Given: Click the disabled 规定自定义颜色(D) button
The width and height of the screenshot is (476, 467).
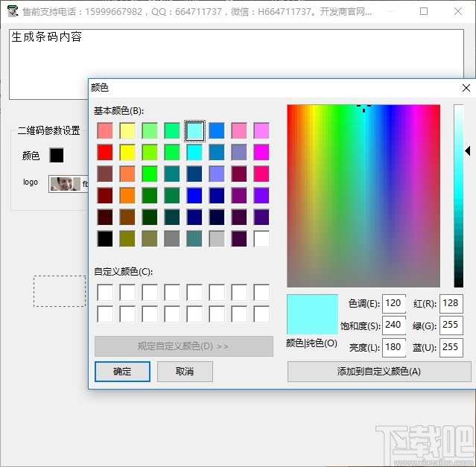Looking at the screenshot, I should (184, 346).
